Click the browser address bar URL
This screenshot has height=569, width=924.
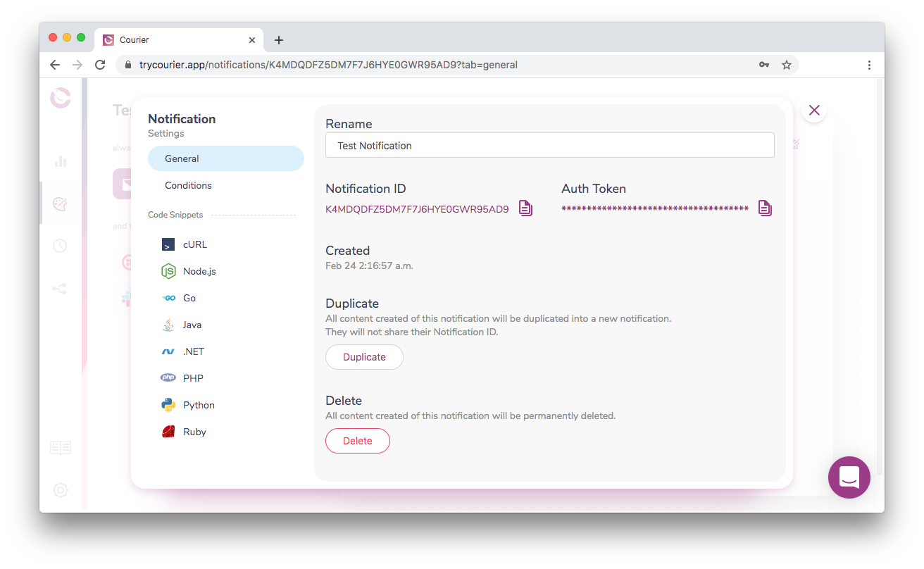coord(328,65)
